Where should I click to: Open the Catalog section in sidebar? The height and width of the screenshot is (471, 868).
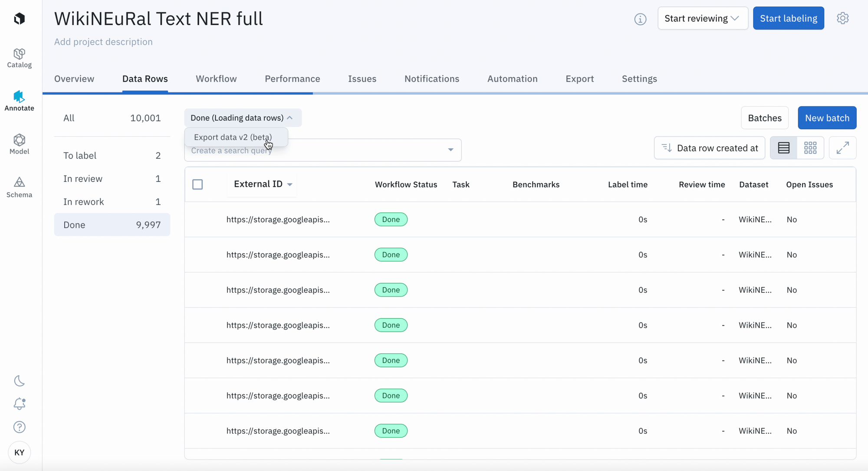coord(19,58)
